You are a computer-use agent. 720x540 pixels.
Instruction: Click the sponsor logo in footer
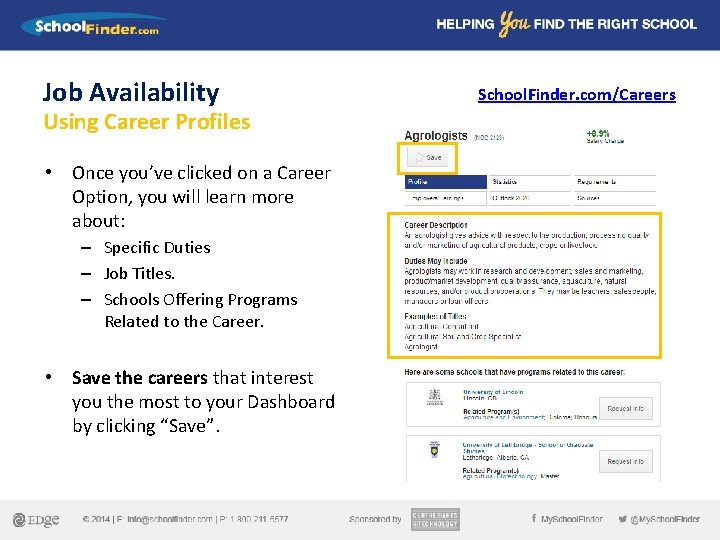(x=435, y=519)
